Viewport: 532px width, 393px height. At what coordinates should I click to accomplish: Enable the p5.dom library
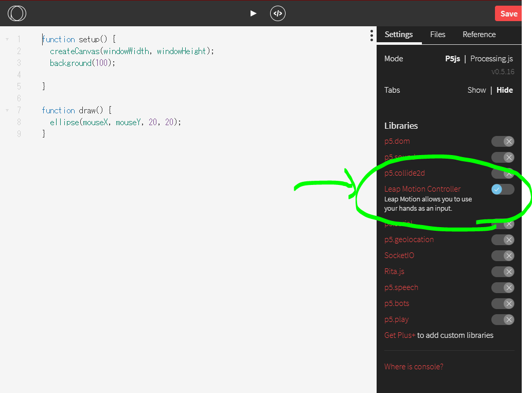tap(503, 141)
